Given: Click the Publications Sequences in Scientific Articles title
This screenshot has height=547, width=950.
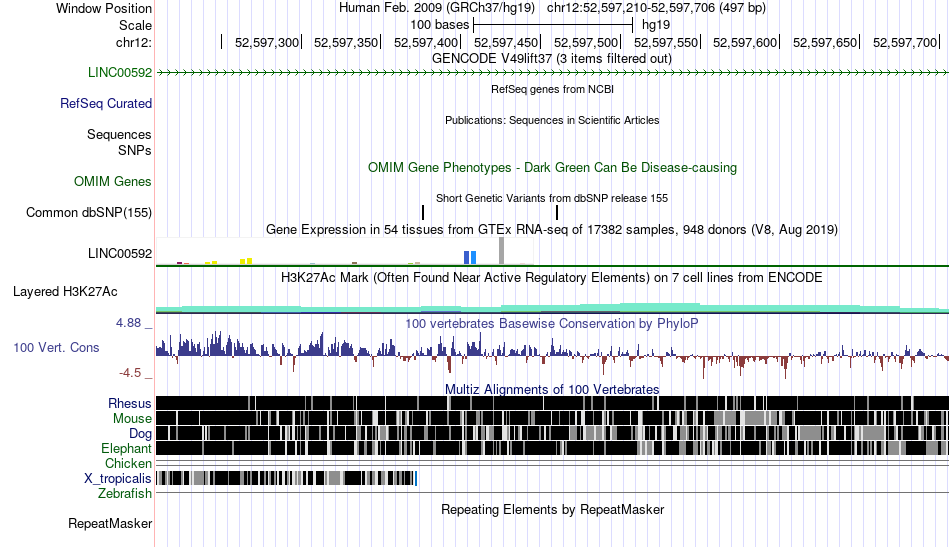Looking at the screenshot, I should click(552, 121).
